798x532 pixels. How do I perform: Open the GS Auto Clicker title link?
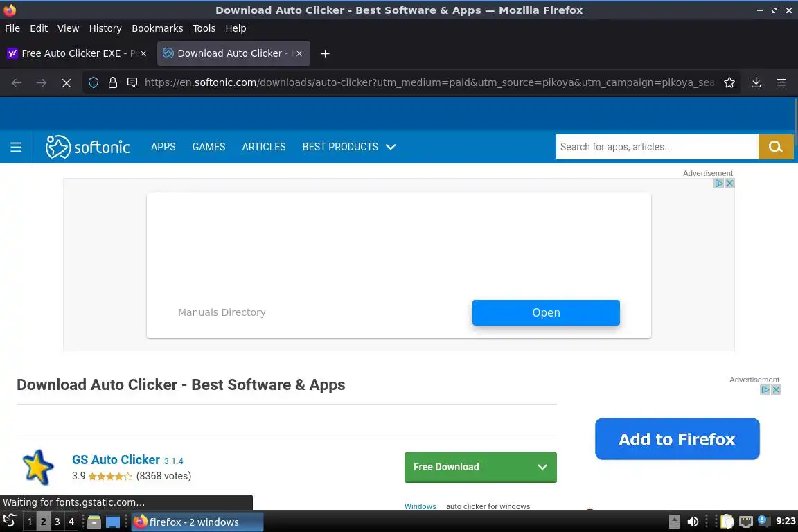(x=116, y=460)
